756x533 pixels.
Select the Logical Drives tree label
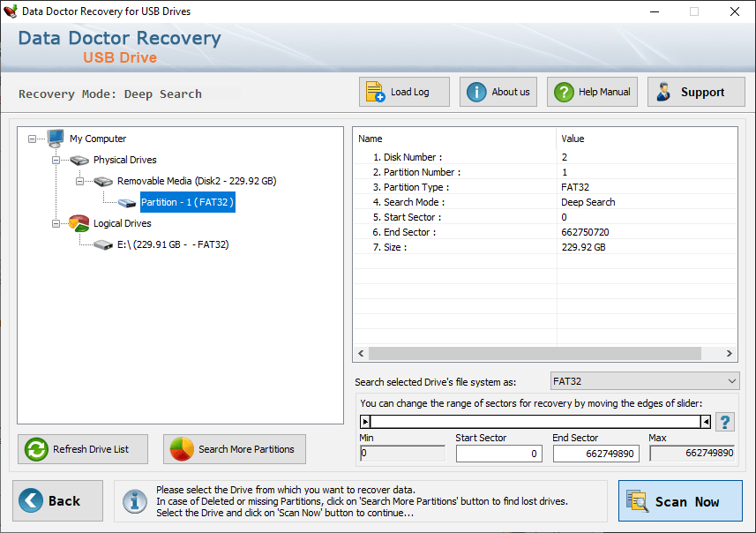tap(122, 223)
